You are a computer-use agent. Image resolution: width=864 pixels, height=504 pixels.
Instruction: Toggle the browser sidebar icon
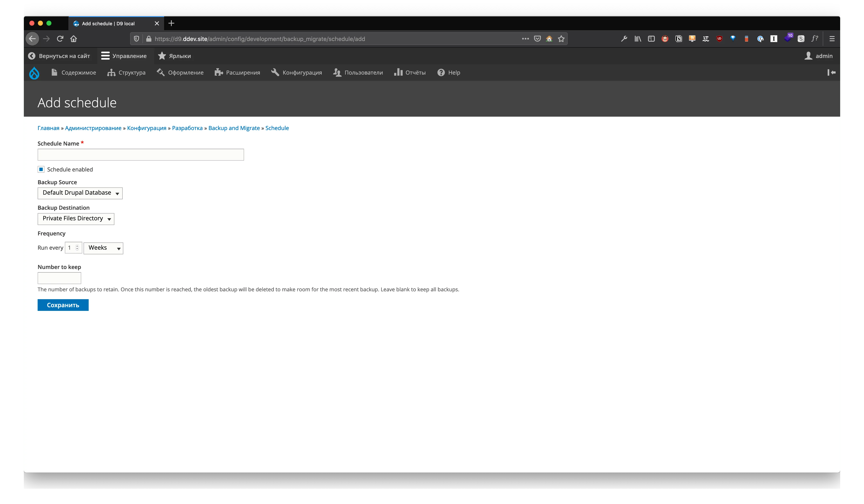click(651, 39)
